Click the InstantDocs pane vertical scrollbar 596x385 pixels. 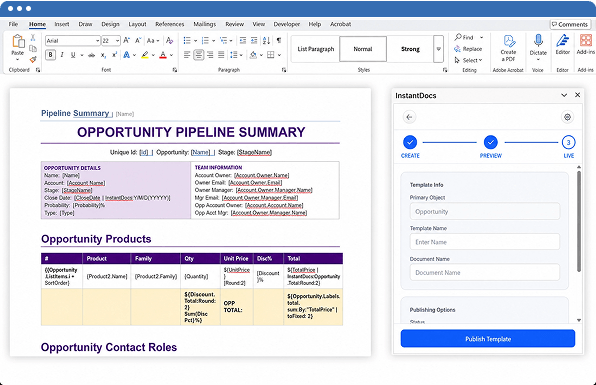coord(579,222)
